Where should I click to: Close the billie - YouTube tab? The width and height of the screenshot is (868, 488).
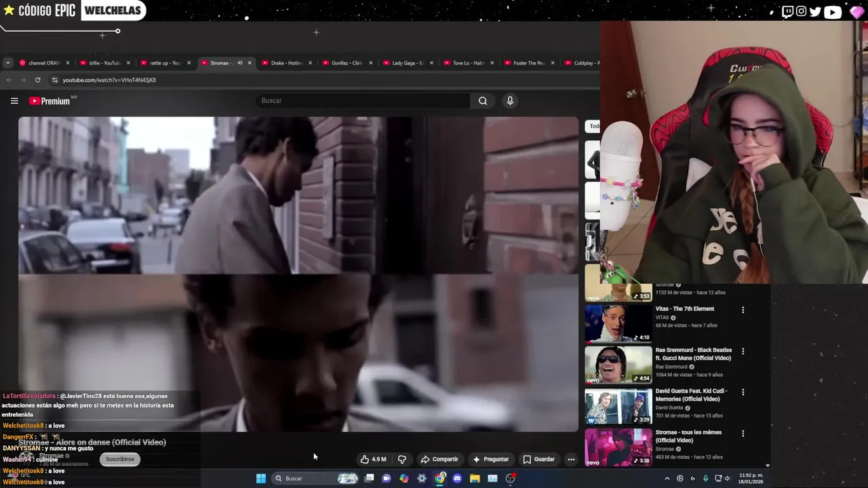[128, 63]
